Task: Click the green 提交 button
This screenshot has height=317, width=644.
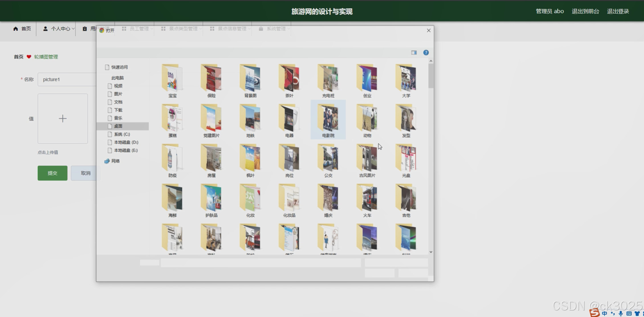Action: [x=52, y=173]
